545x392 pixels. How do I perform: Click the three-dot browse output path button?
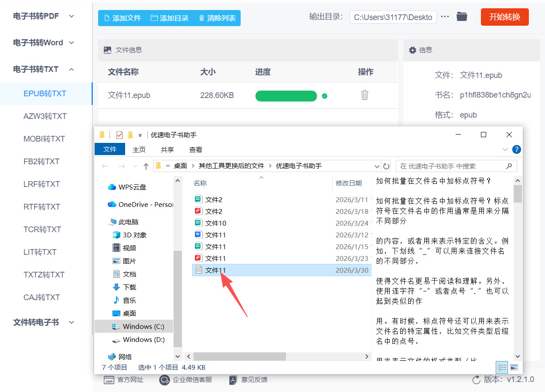(445, 17)
